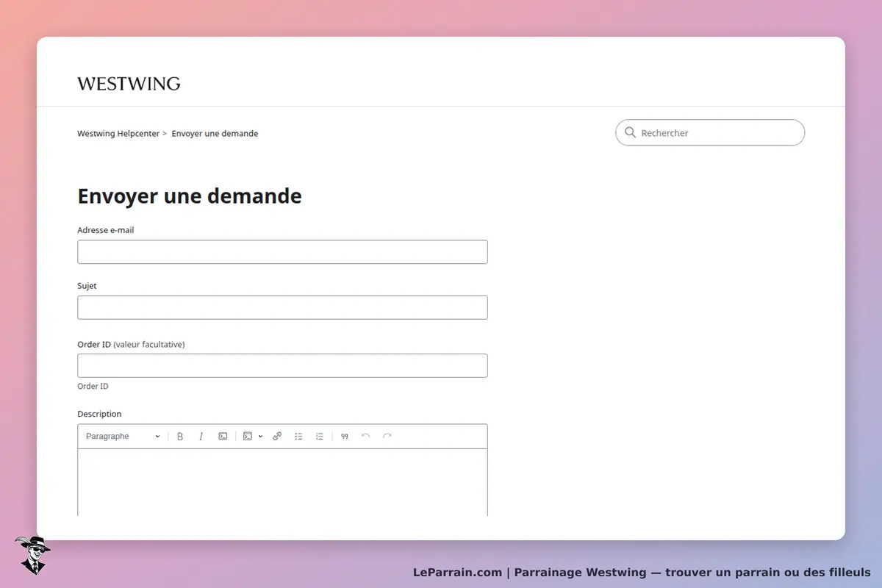Click the Adresse e-mail input field
882x588 pixels.
tap(282, 252)
